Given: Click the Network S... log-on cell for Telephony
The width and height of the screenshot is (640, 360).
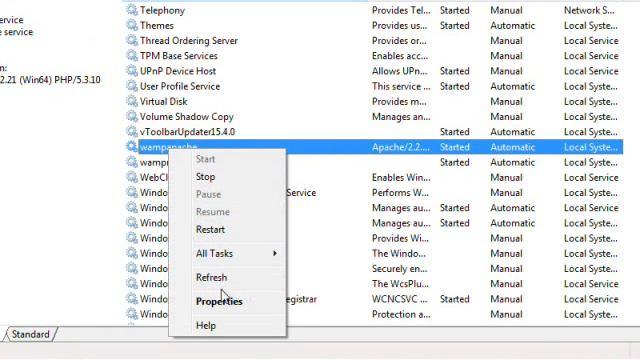Looking at the screenshot, I should (589, 10).
